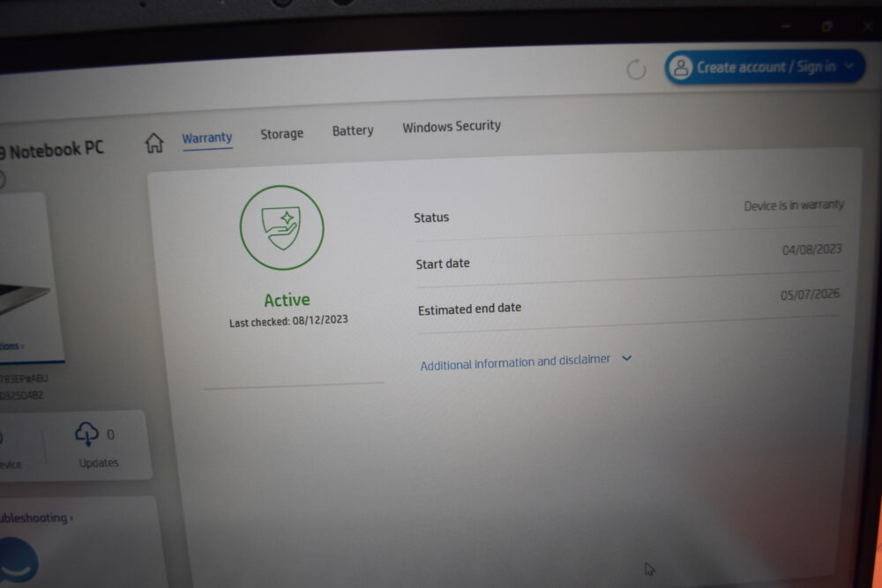Expand Additional information and disclaimer chevron
This screenshot has height=588, width=882.
pyautogui.click(x=626, y=358)
